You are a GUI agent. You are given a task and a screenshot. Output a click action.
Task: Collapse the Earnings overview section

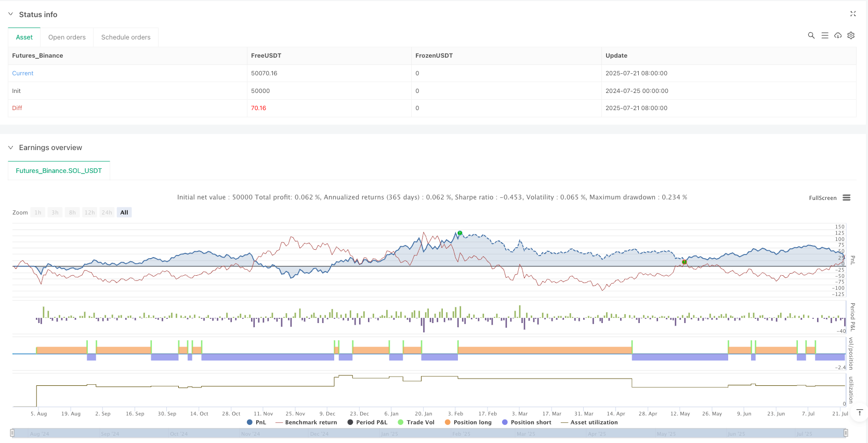[x=10, y=147]
